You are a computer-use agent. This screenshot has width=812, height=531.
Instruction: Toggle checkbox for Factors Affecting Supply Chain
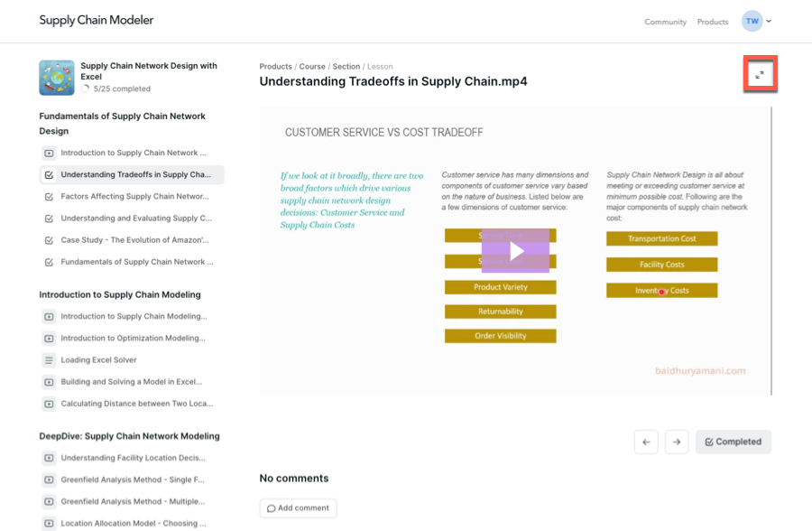coord(49,197)
